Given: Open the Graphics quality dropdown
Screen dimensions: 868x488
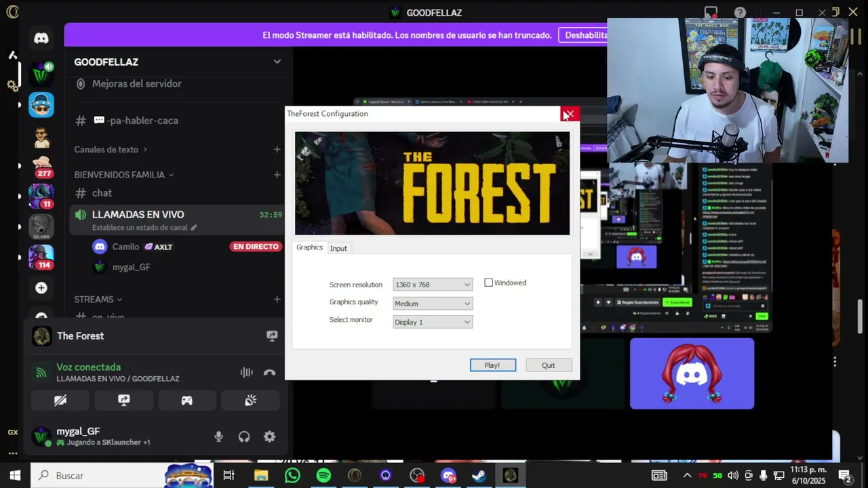Looking at the screenshot, I should 433,304.
